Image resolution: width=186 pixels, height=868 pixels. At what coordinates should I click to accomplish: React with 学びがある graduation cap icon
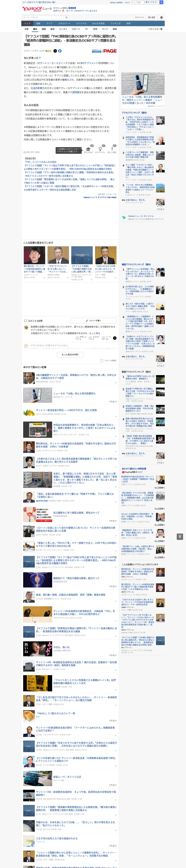click(x=89, y=149)
